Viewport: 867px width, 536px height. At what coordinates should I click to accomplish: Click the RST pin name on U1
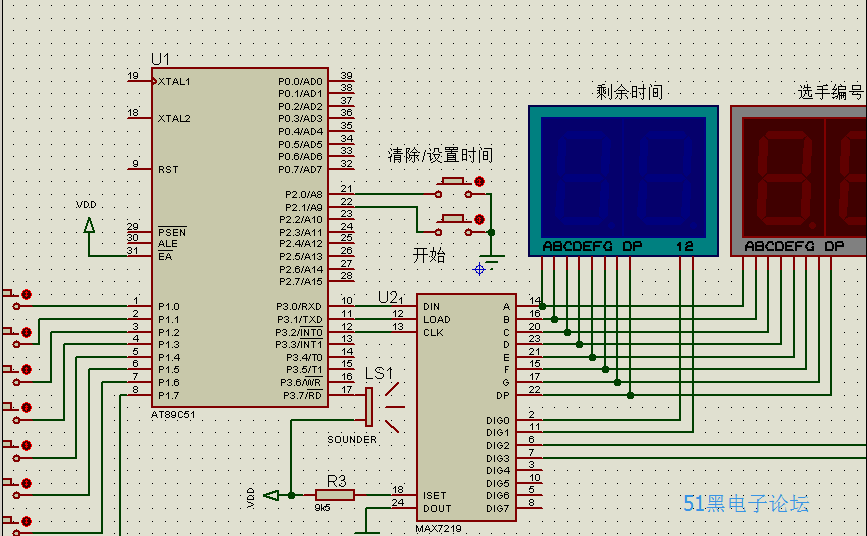tap(168, 169)
